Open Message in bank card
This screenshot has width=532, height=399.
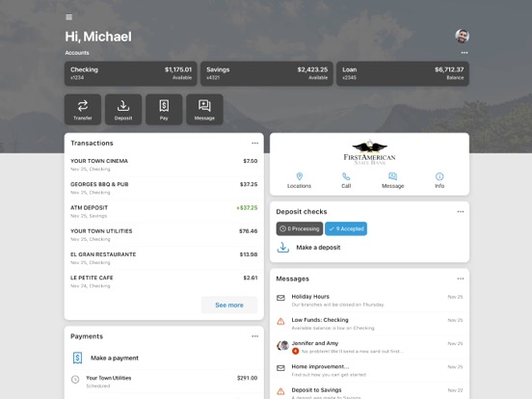coord(392,180)
